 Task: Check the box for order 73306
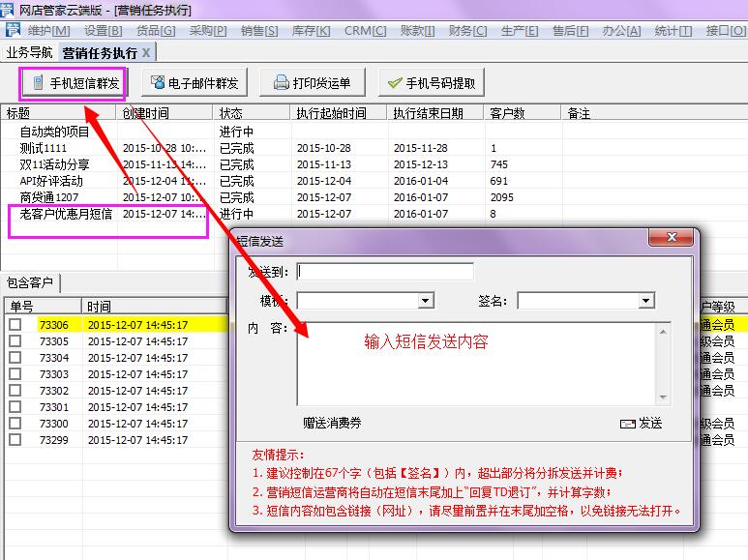pos(15,325)
